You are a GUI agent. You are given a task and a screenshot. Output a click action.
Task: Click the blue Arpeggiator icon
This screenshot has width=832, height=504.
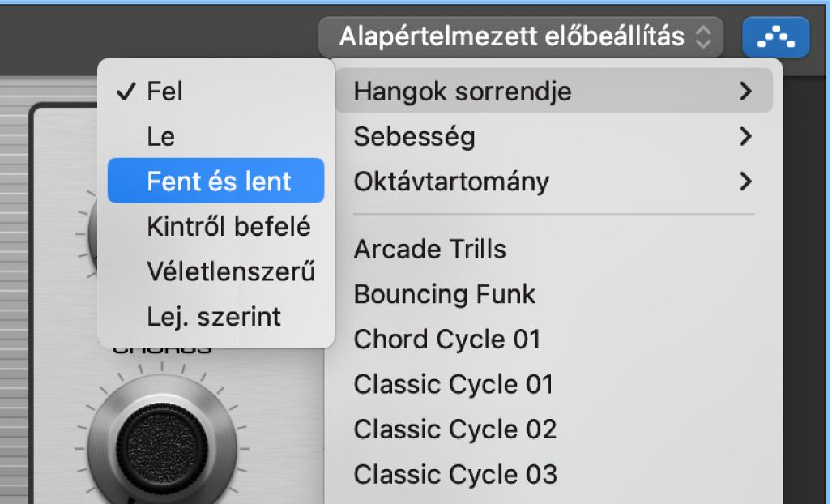[x=775, y=36]
